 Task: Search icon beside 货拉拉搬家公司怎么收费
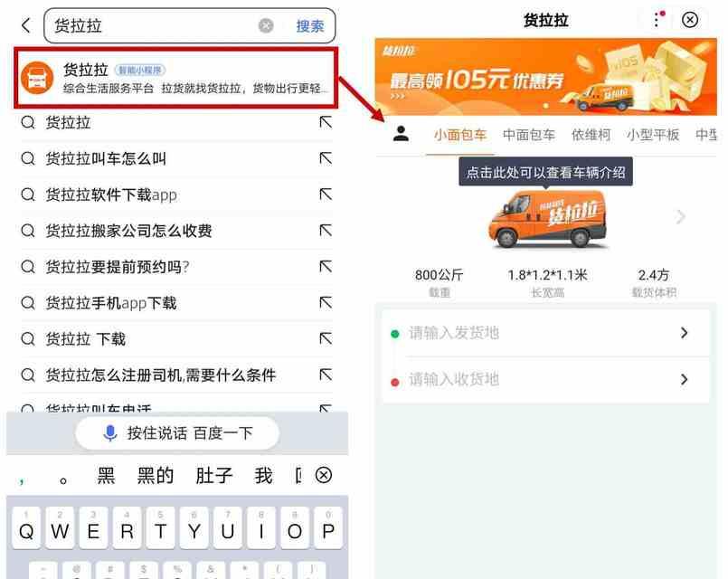pyautogui.click(x=28, y=231)
